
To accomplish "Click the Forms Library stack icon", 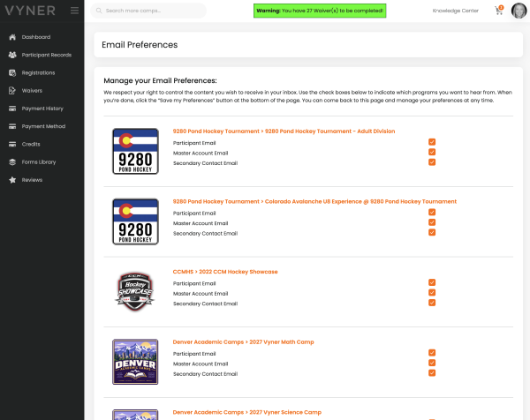I will 12,162.
